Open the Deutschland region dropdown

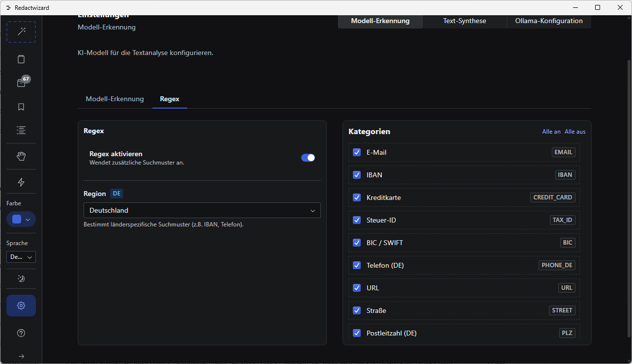[x=202, y=210]
